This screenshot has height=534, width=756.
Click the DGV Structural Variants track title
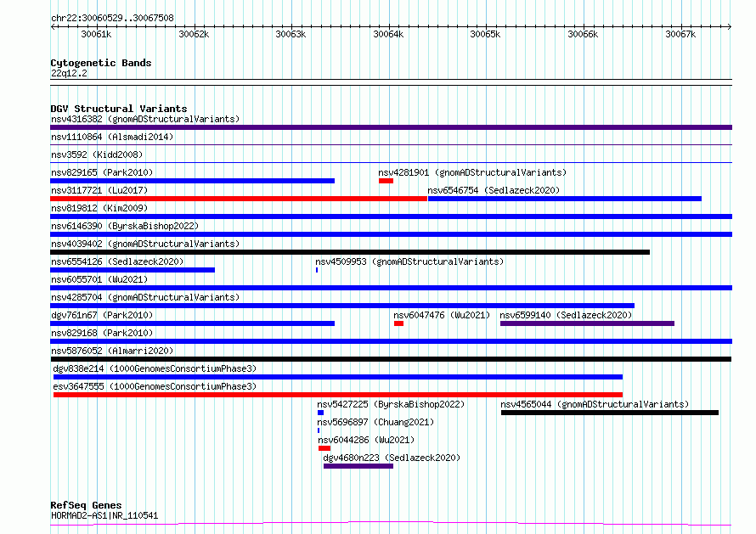click(119, 109)
